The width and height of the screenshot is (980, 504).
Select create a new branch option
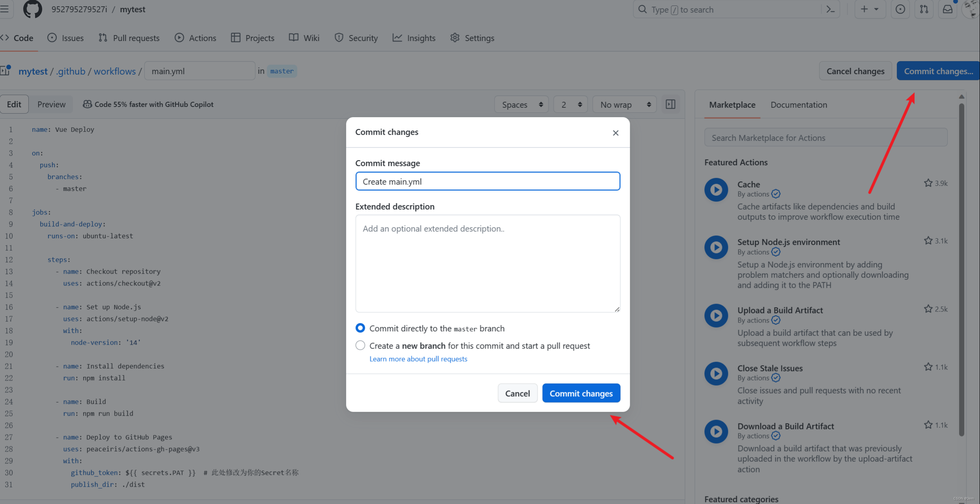coord(360,345)
